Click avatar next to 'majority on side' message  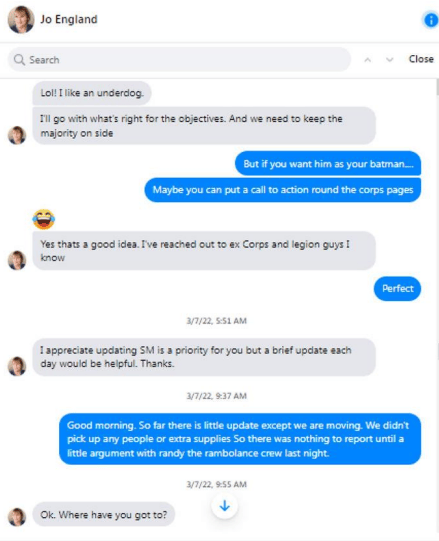pyautogui.click(x=17, y=135)
